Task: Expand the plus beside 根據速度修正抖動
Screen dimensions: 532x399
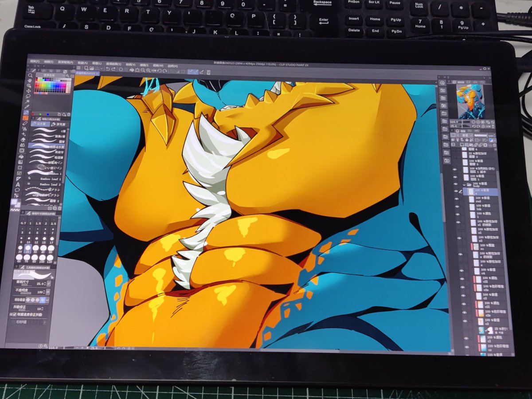Action: pos(11,314)
